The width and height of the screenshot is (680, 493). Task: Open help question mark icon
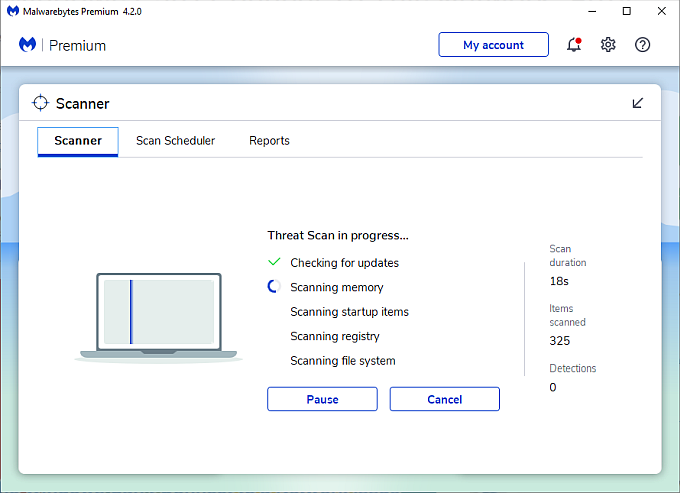642,45
